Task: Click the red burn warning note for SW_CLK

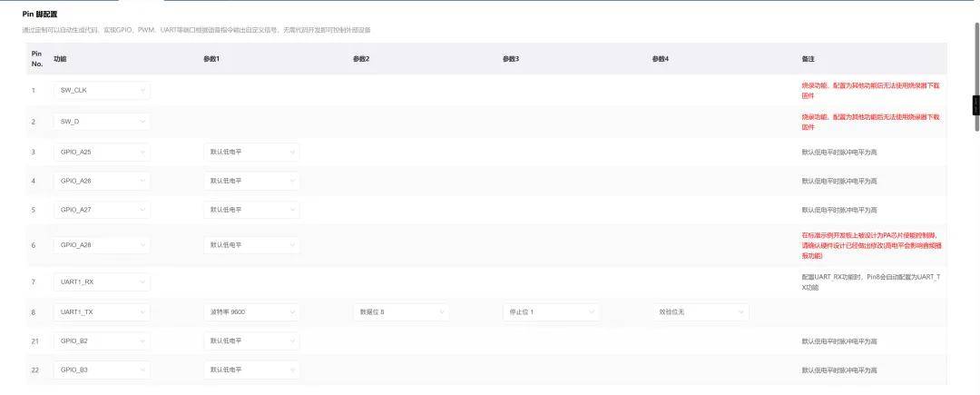Action: [870, 90]
